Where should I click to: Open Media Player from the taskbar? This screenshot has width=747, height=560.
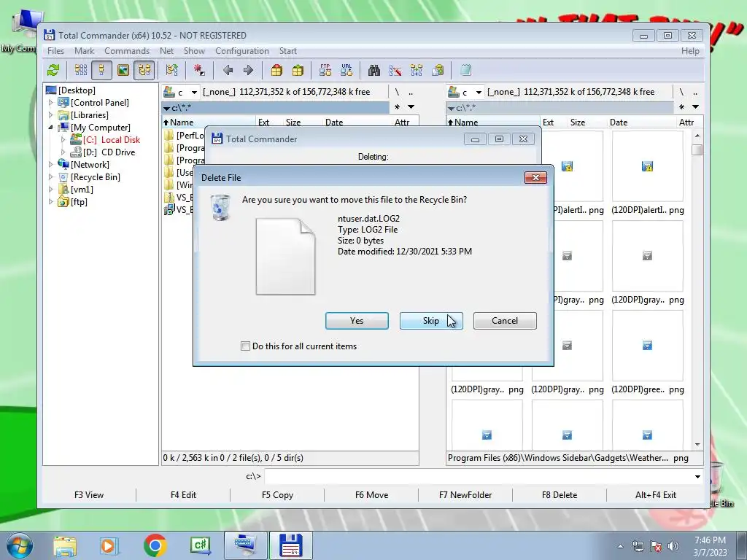108,545
